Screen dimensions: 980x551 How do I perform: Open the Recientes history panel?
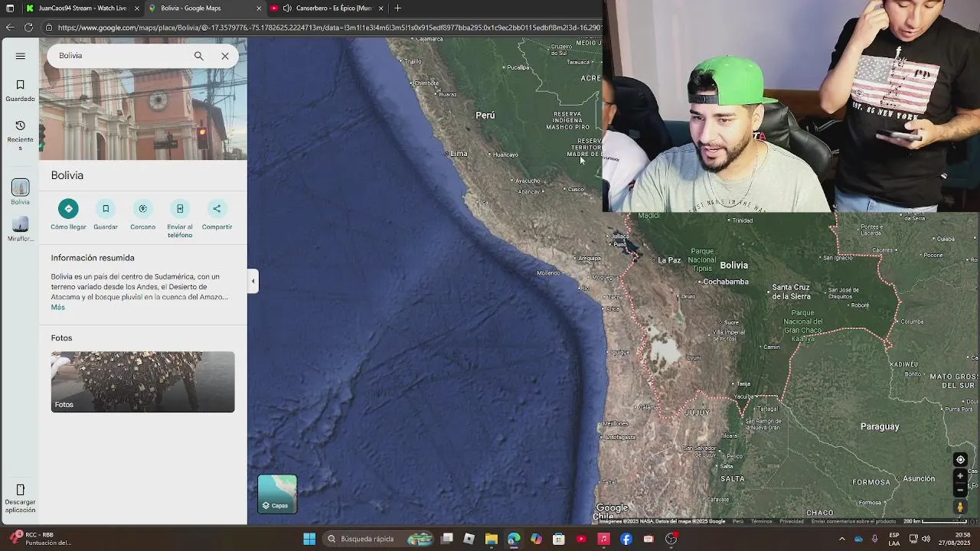(x=21, y=135)
